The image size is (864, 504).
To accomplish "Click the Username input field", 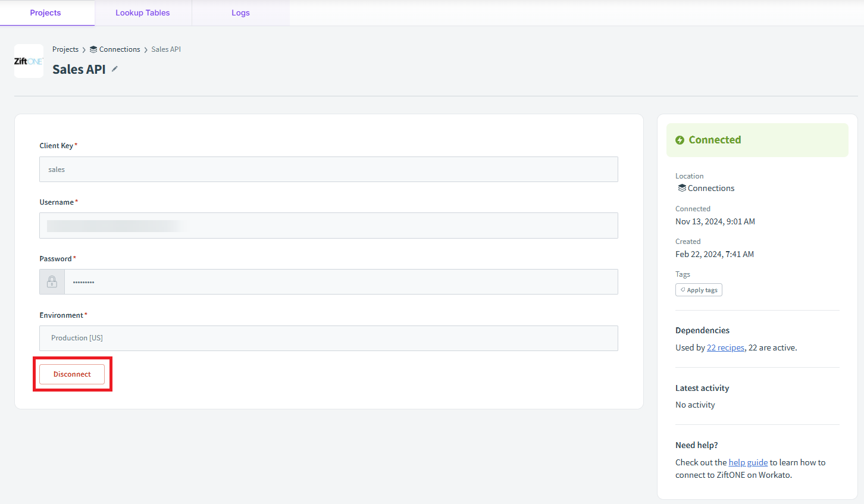I will pyautogui.click(x=328, y=226).
